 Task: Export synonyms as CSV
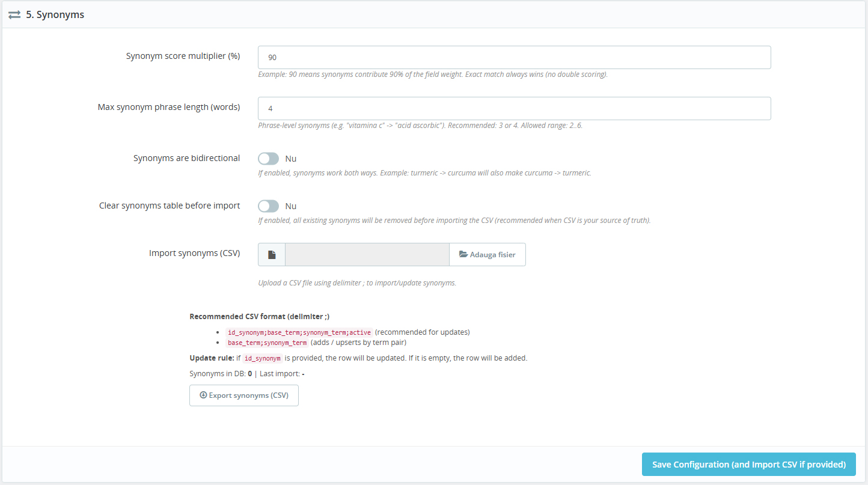click(x=244, y=395)
